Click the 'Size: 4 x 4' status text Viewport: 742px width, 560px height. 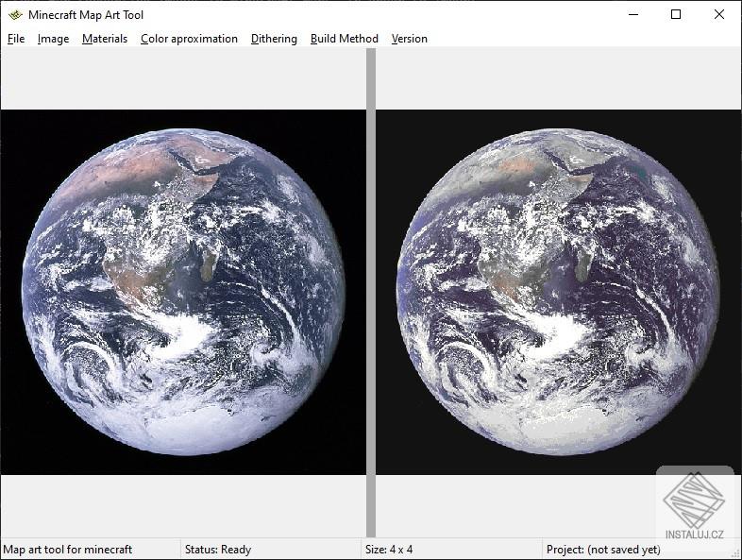389,549
